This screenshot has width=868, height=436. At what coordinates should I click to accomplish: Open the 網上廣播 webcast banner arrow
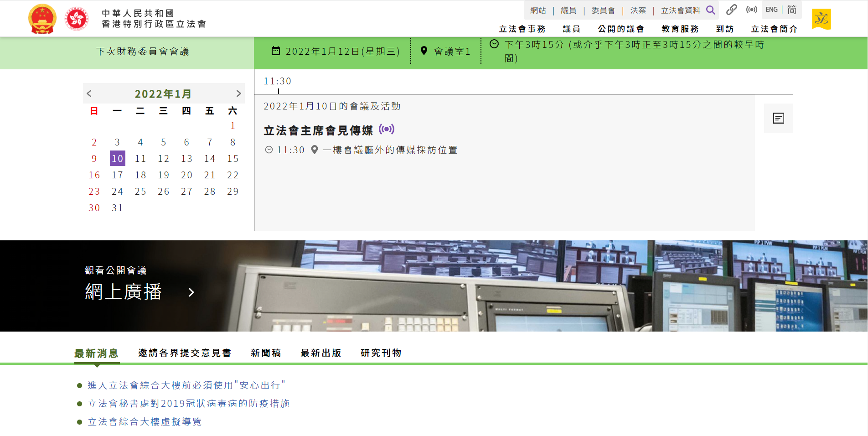pos(191,292)
